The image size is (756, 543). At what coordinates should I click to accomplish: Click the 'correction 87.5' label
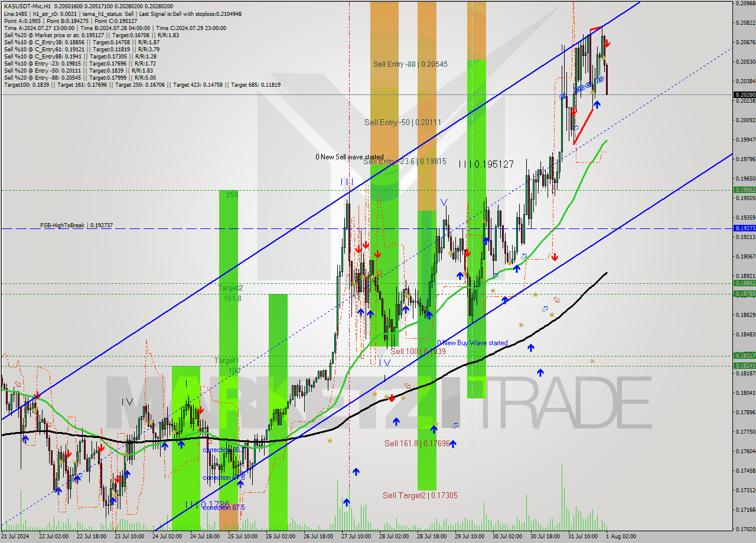click(224, 508)
